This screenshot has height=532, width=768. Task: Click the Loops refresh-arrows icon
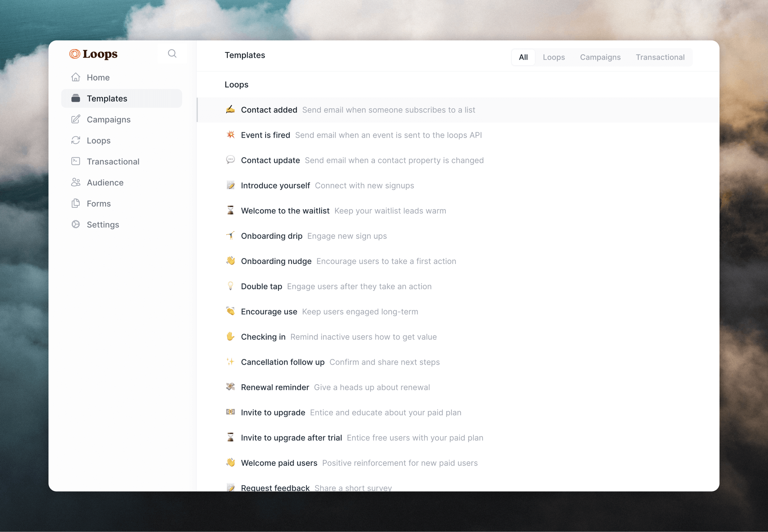[x=76, y=140]
